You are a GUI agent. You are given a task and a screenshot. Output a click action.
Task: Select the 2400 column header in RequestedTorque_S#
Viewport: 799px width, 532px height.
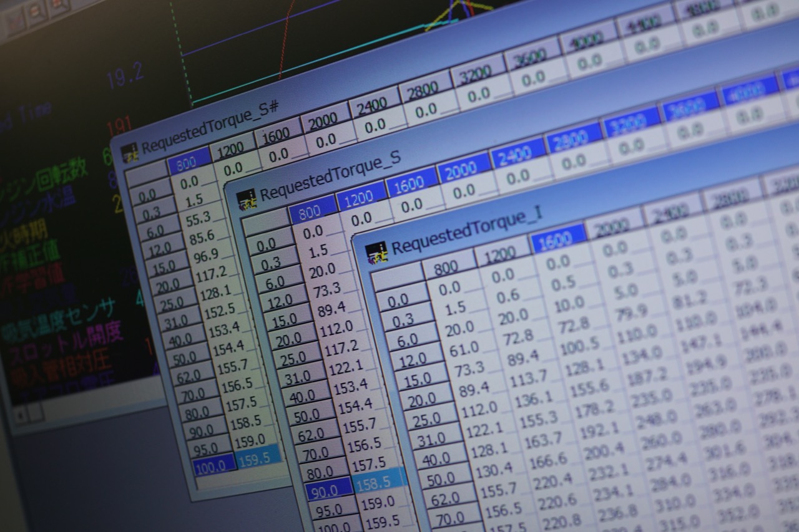pyautogui.click(x=372, y=104)
